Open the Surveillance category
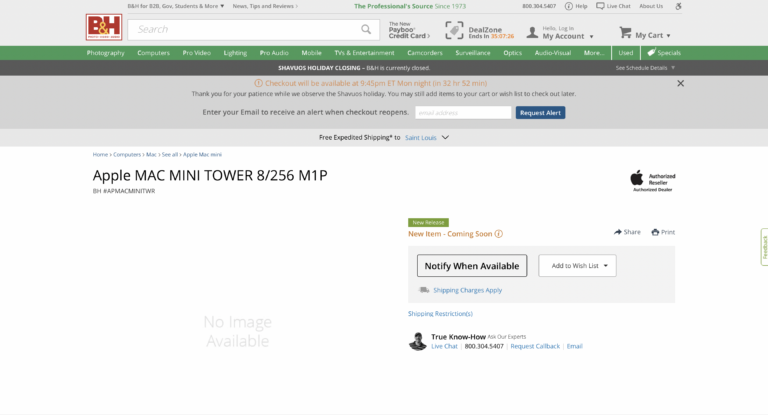Screen dimensions: 768x415 (x=473, y=53)
